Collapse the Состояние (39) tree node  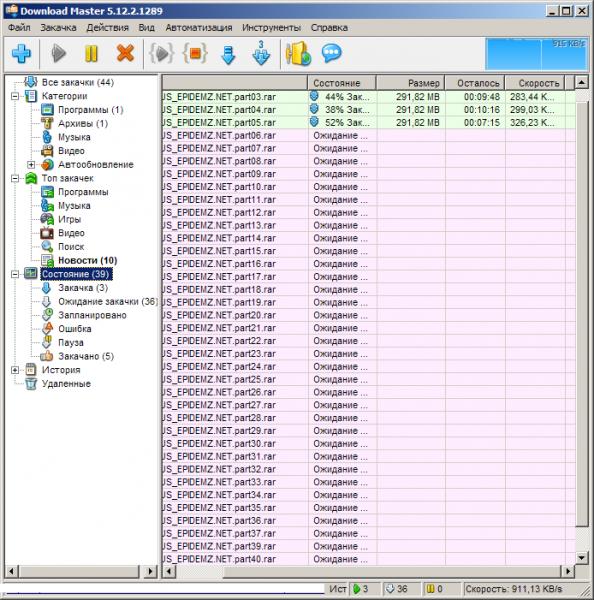pyautogui.click(x=15, y=274)
